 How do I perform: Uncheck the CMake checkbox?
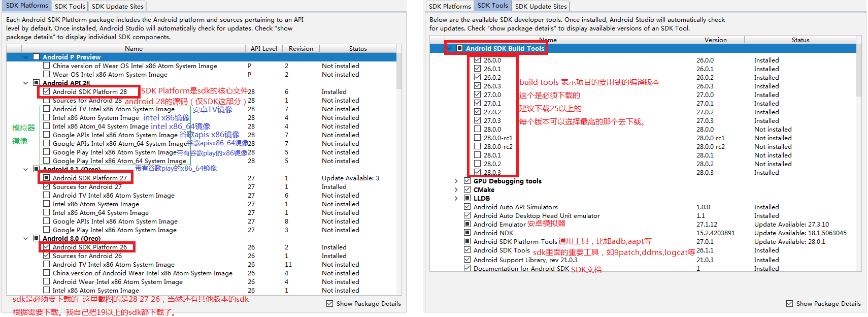(x=467, y=189)
